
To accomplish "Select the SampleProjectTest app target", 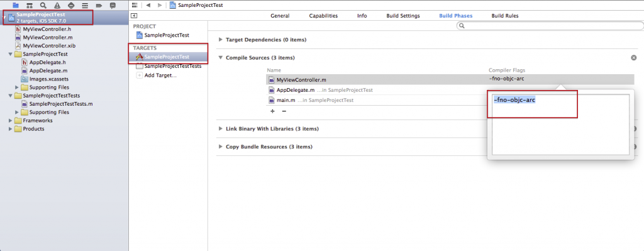I will click(x=169, y=57).
